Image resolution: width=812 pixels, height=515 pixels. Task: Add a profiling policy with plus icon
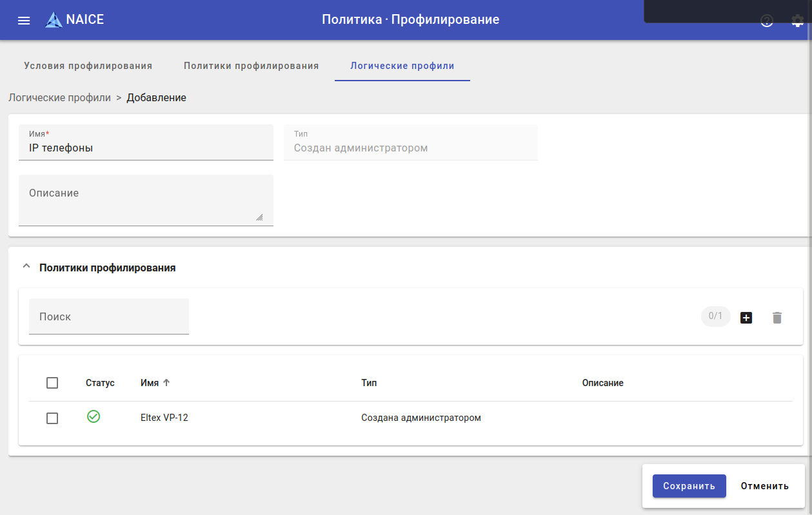coord(746,317)
